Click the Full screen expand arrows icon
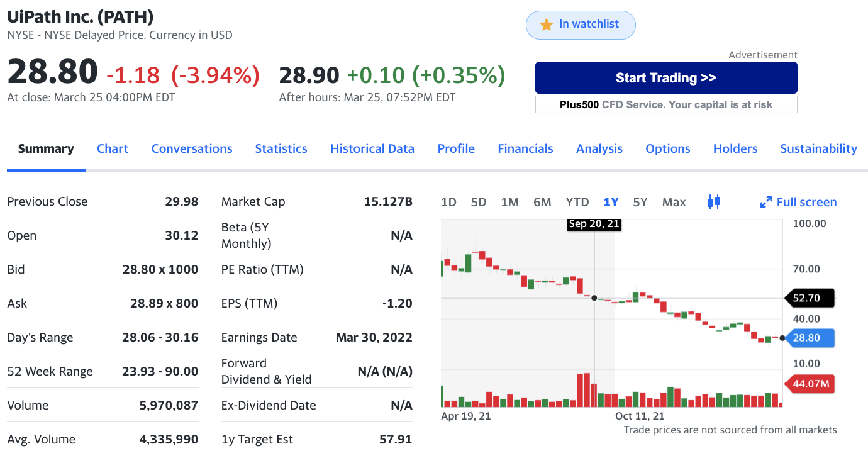This screenshot has height=468, width=868. 765,202
